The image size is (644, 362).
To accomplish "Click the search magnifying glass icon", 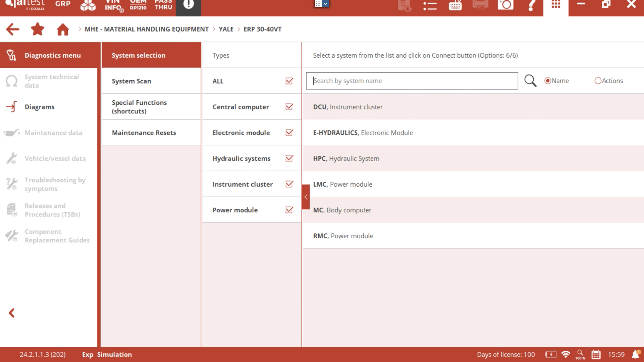I will 530,81.
